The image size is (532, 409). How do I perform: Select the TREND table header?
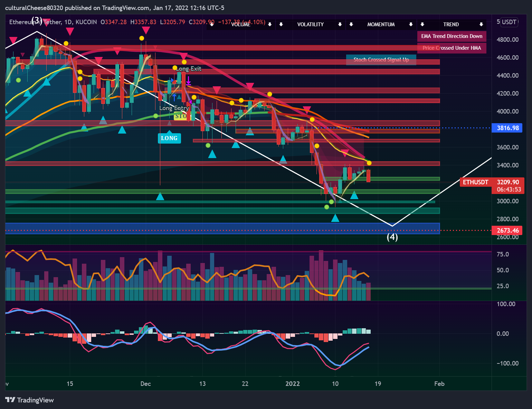[x=451, y=25]
